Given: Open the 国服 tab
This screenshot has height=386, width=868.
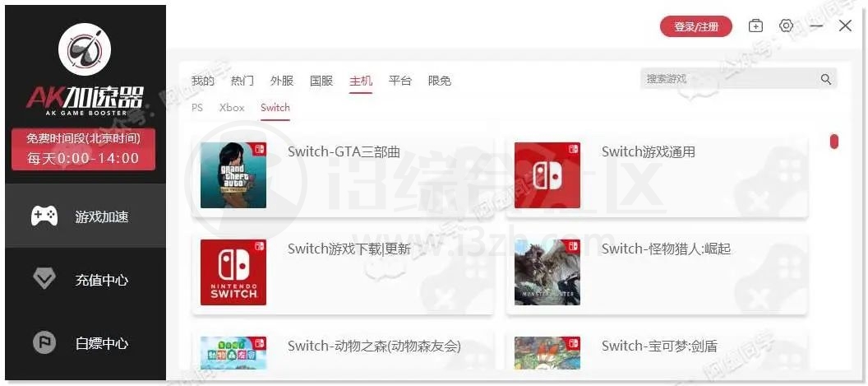Looking at the screenshot, I should coord(321,81).
